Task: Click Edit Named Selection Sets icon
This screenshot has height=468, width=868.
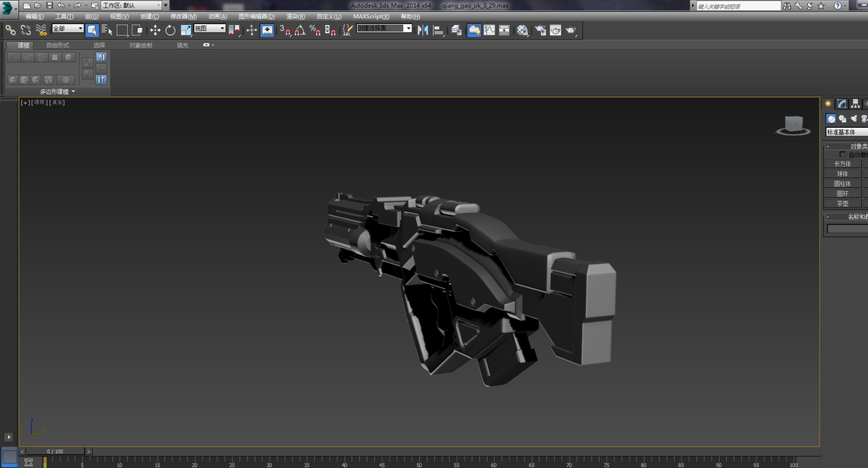Action: coord(347,30)
